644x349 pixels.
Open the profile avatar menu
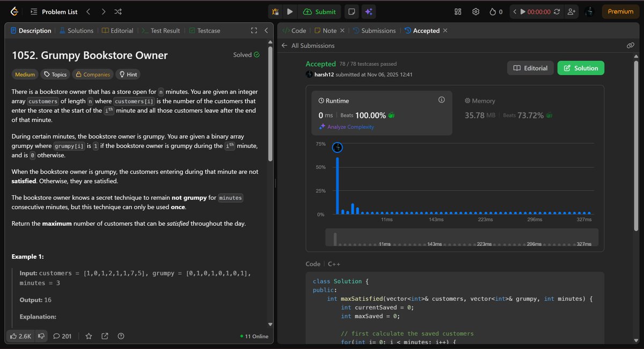click(589, 11)
